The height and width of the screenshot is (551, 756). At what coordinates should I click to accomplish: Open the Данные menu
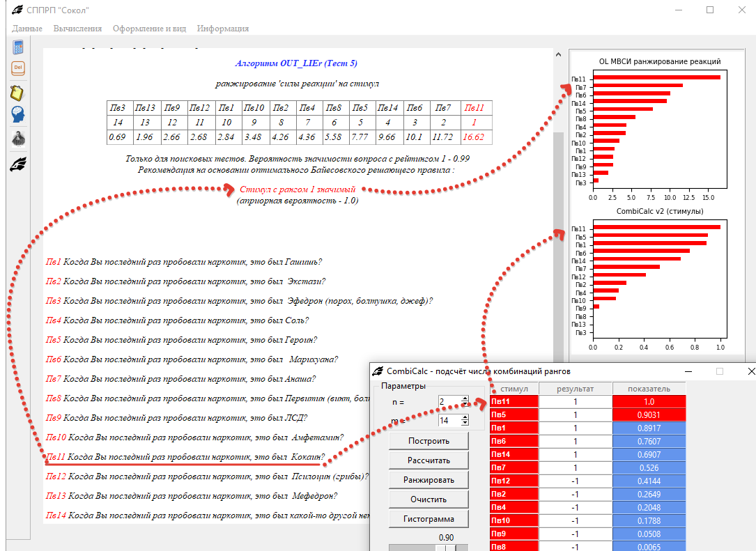[27, 29]
